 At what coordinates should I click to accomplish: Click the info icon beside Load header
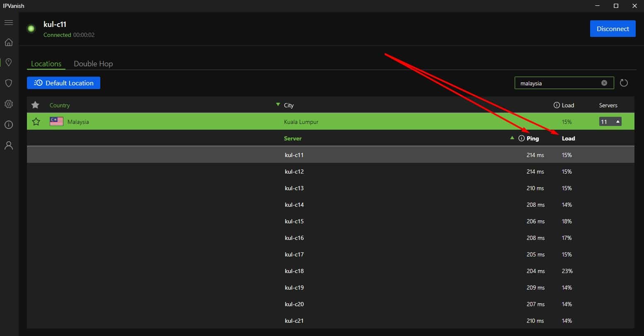coord(557,105)
